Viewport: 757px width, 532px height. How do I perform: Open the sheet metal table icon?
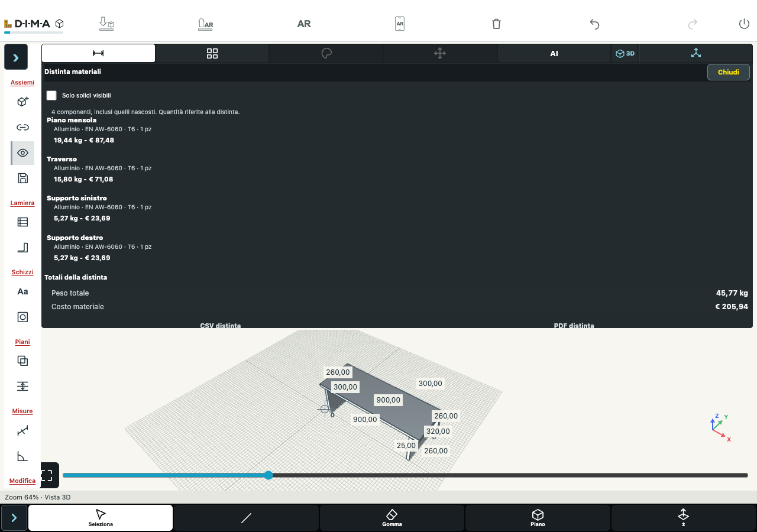(22, 222)
